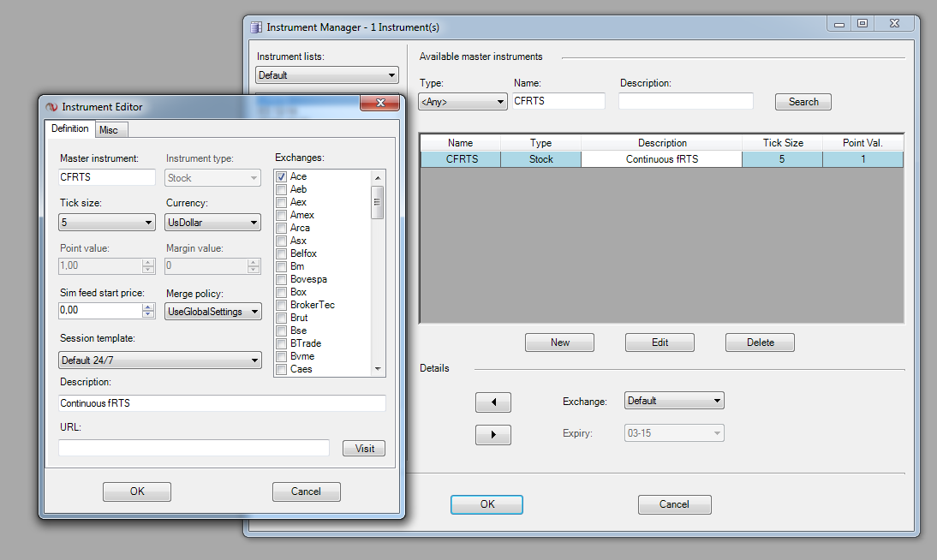Click OK in Instrument Editor
Screen dimensions: 937x560
pyautogui.click(x=137, y=491)
